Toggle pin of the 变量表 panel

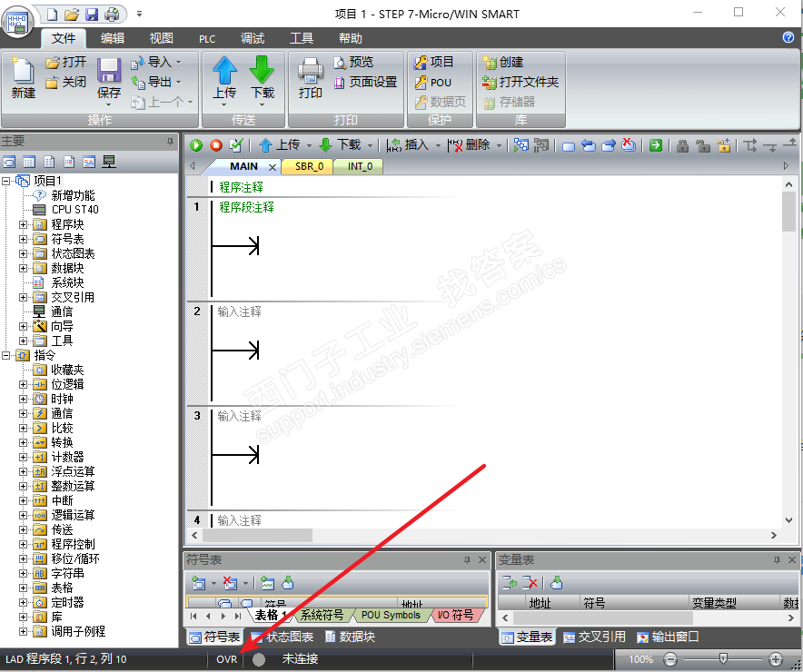(x=777, y=560)
